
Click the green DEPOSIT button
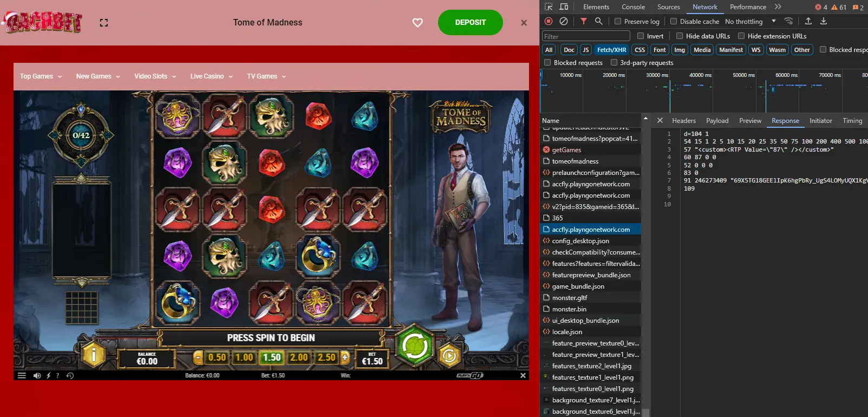(x=470, y=23)
